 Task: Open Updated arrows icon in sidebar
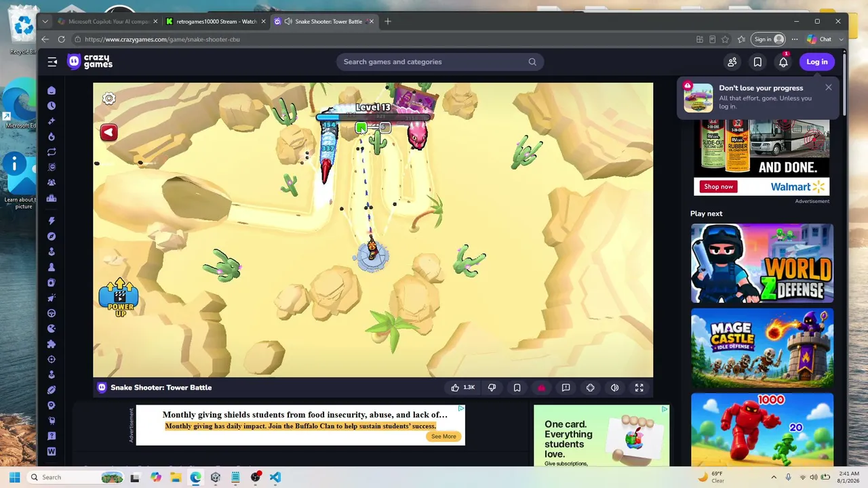click(x=52, y=152)
